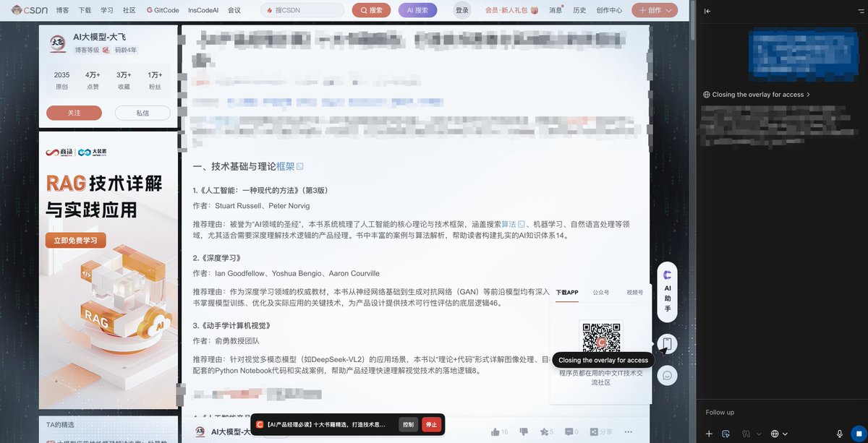Click the 控制 button in automation bar

click(409, 424)
